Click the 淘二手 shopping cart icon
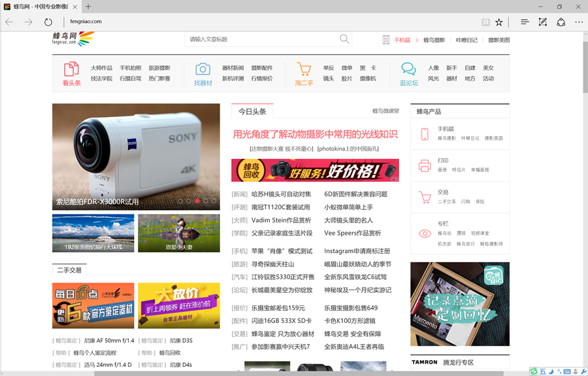The image size is (588, 376). pyautogui.click(x=304, y=69)
